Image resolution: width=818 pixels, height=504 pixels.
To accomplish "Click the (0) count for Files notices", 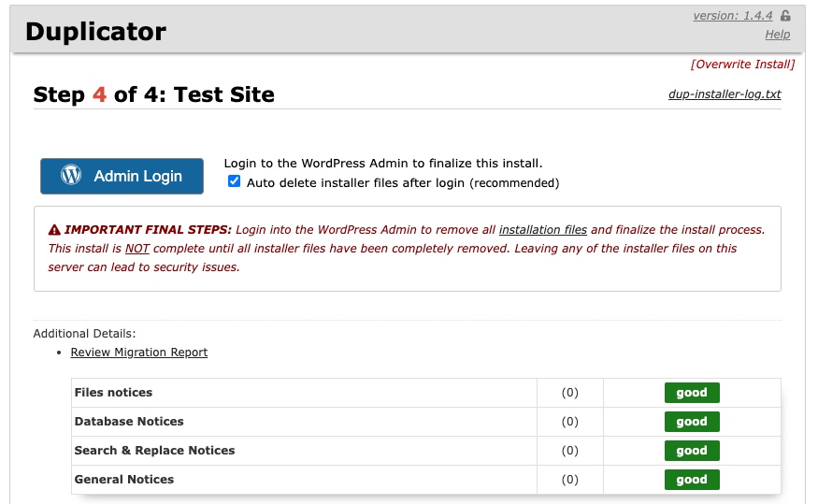I will (569, 393).
